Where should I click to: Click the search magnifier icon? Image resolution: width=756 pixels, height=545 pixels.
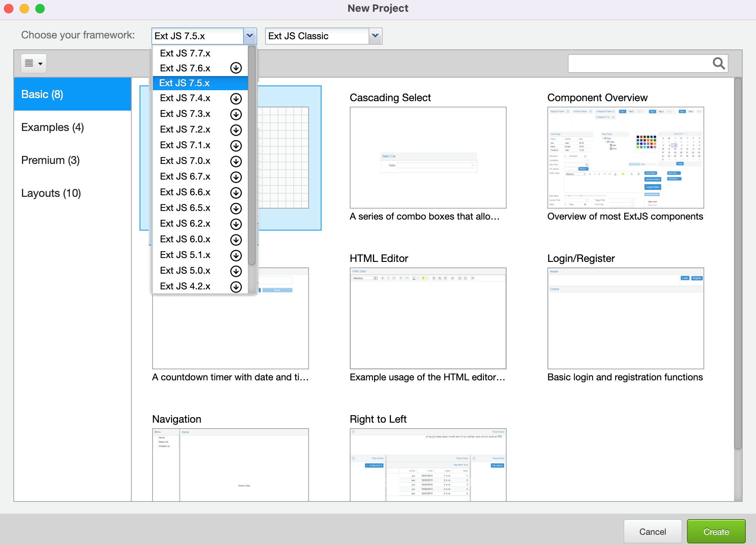(x=718, y=63)
